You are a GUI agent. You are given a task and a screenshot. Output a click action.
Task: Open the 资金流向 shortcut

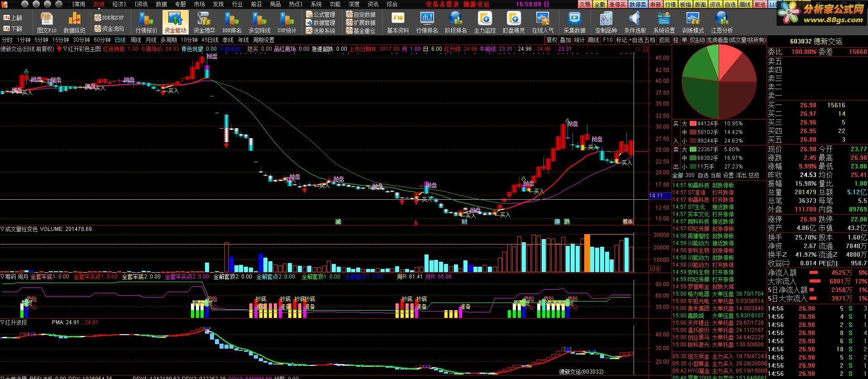coord(109,29)
